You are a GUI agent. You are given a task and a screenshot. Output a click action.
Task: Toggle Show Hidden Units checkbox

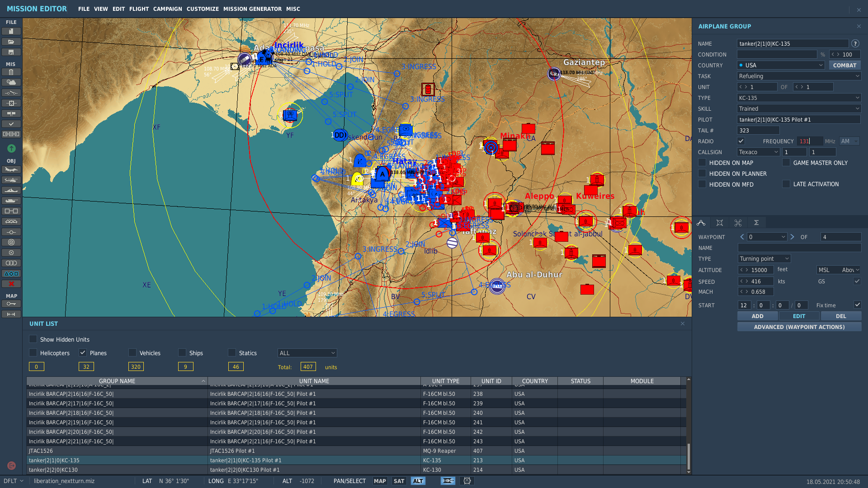click(33, 339)
